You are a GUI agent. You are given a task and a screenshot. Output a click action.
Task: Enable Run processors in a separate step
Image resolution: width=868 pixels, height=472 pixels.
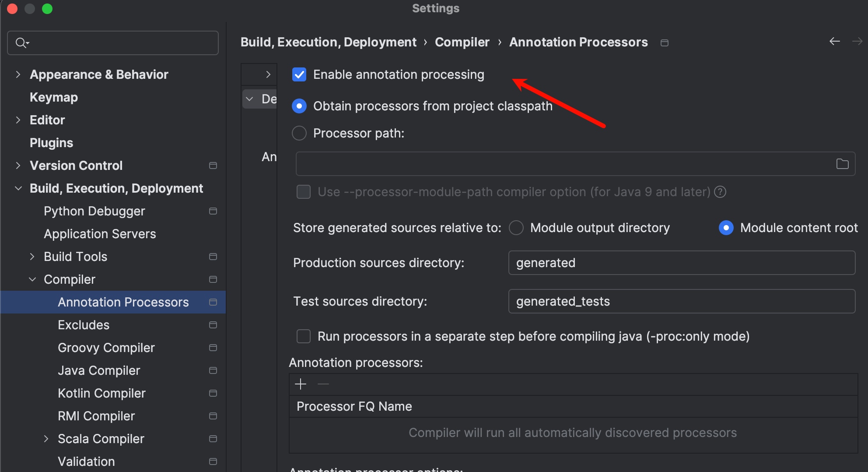tap(304, 336)
